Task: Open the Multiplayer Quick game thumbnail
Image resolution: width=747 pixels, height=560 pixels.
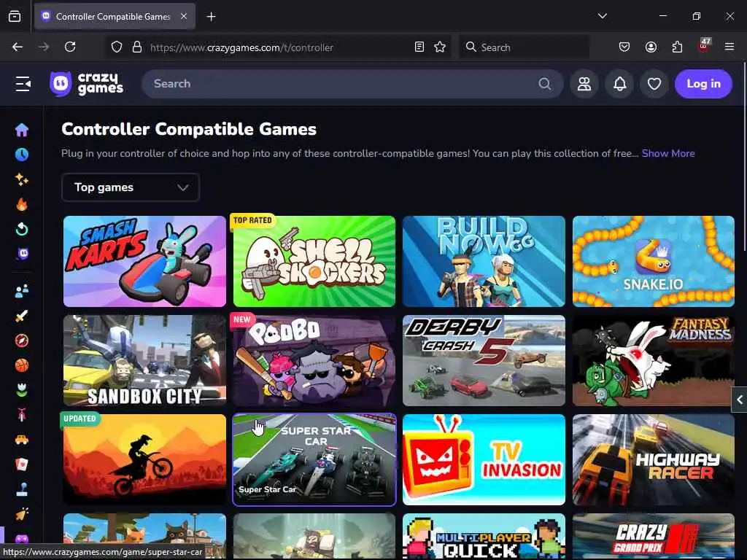Action: tap(484, 537)
